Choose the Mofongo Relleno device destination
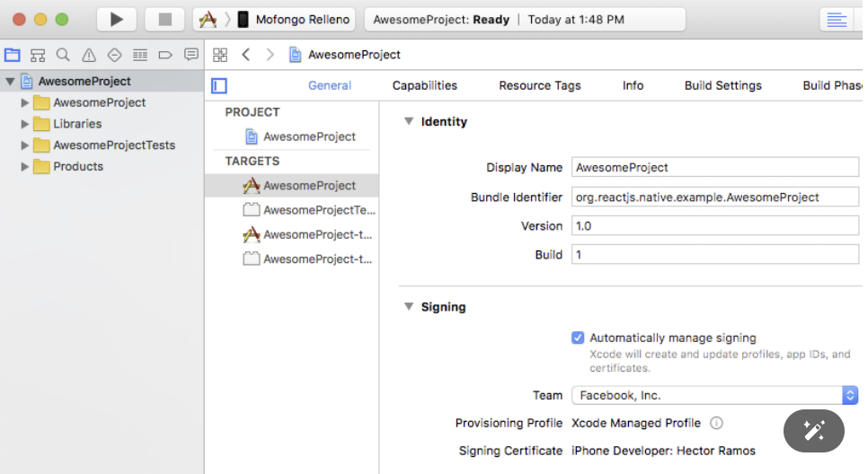The height and width of the screenshot is (474, 868). 295,20
